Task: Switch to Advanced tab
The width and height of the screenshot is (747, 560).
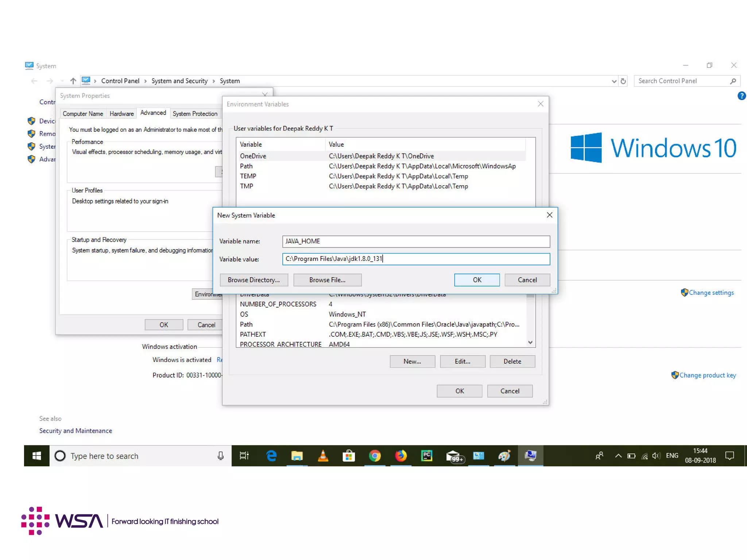Action: pyautogui.click(x=153, y=113)
